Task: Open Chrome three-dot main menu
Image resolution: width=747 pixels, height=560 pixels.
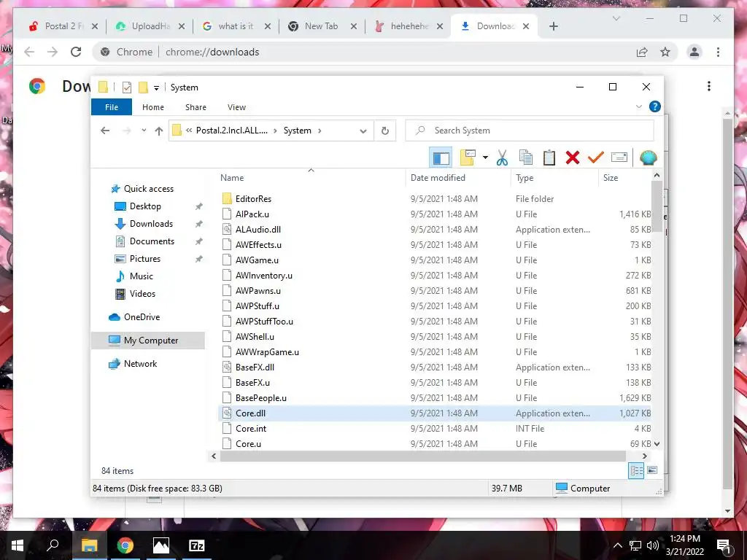Action: pos(718,52)
